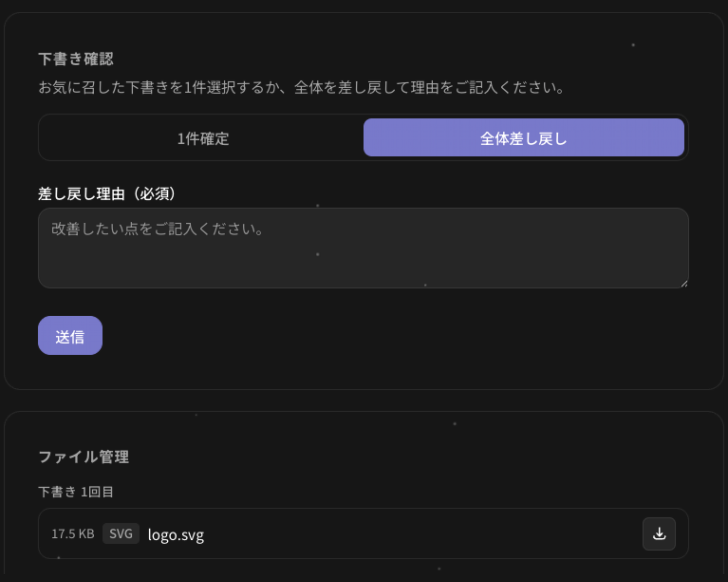
Task: Click the 下書き確認 heading
Action: point(76,59)
